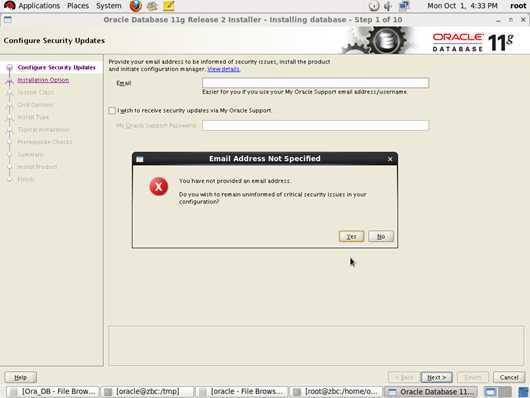This screenshot has height=398, width=530.
Task: Select Configure Security Updates step
Action: (56, 67)
